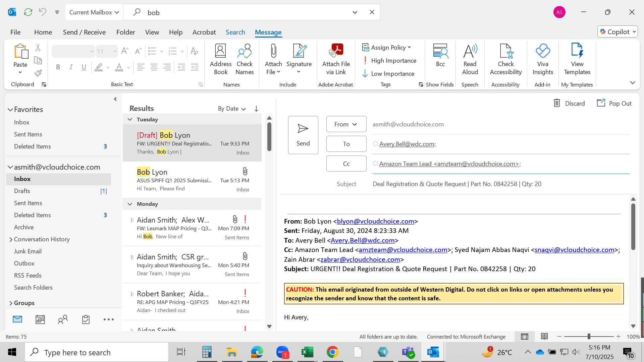The image size is (644, 362).
Task: Click the Increase Indent icon
Action: (195, 67)
